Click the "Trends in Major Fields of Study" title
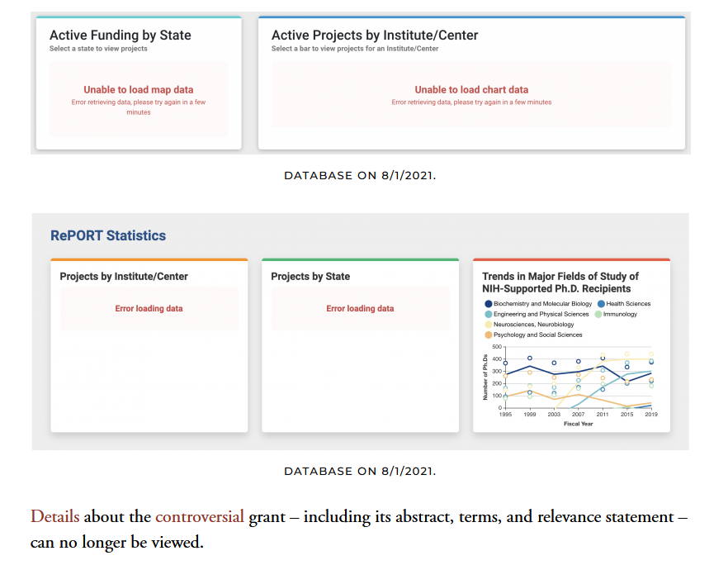Image resolution: width=728 pixels, height=565 pixels. [560, 282]
